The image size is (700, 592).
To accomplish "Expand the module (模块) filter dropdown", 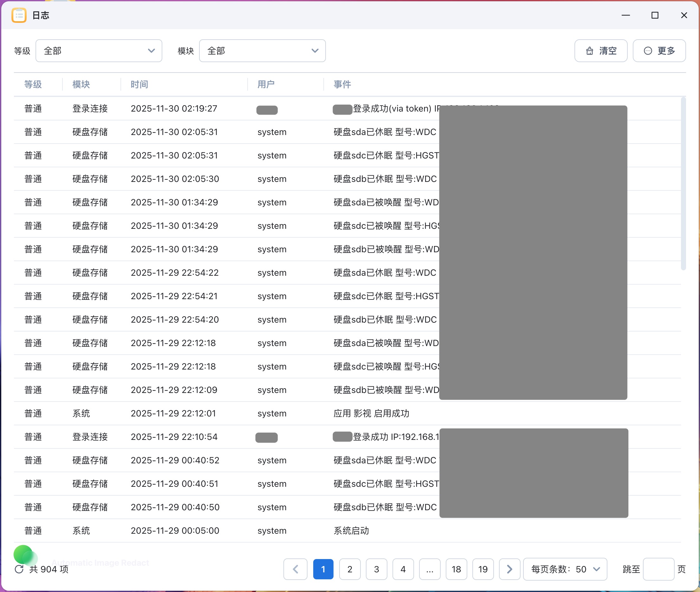I will 262,51.
